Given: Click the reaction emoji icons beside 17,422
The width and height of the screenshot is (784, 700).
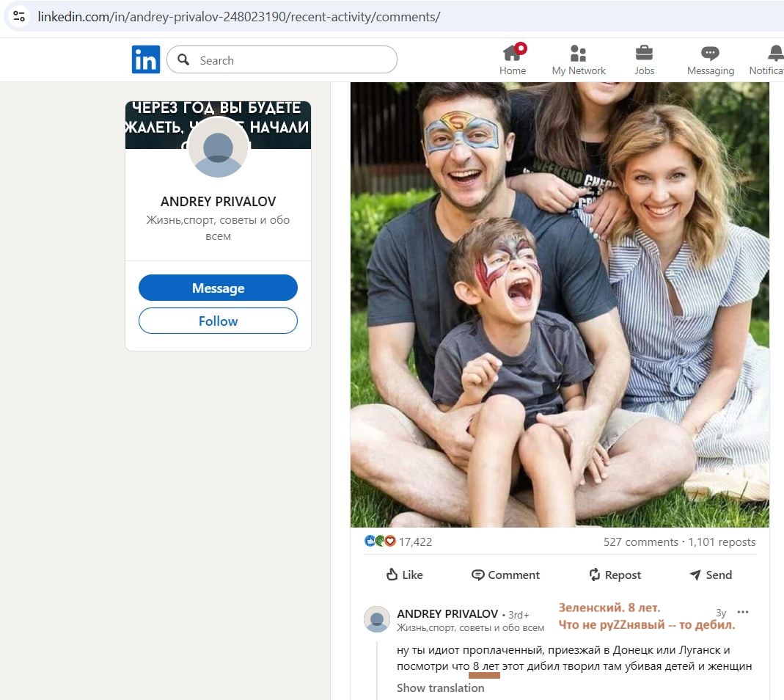Looking at the screenshot, I should [380, 542].
